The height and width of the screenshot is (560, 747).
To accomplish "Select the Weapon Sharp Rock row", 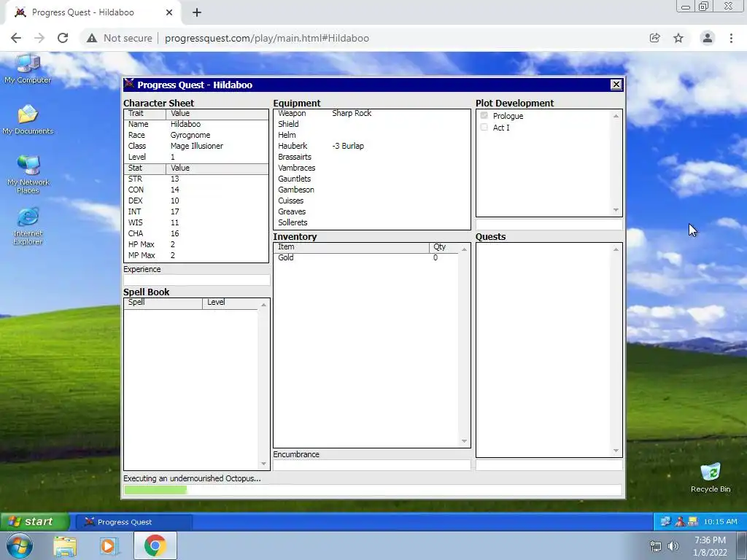I will tap(371, 113).
